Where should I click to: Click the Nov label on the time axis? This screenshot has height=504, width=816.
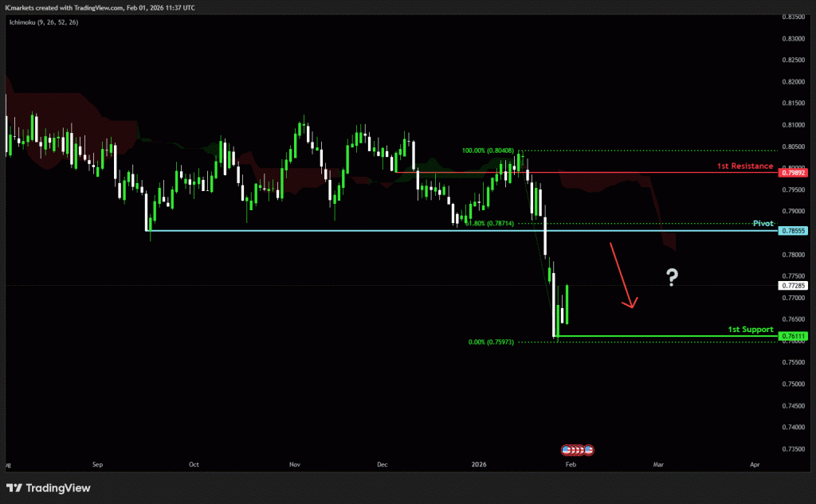click(296, 463)
